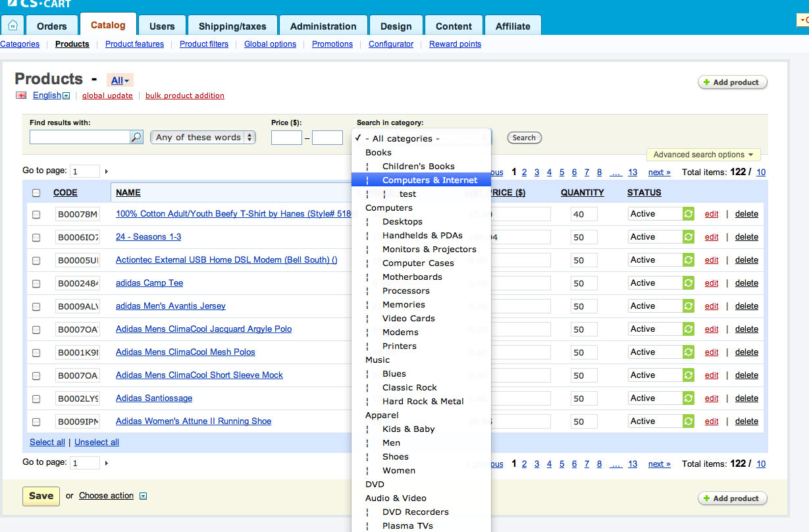The width and height of the screenshot is (809, 532).
Task: Open the Product features submenu link
Action: click(x=134, y=44)
